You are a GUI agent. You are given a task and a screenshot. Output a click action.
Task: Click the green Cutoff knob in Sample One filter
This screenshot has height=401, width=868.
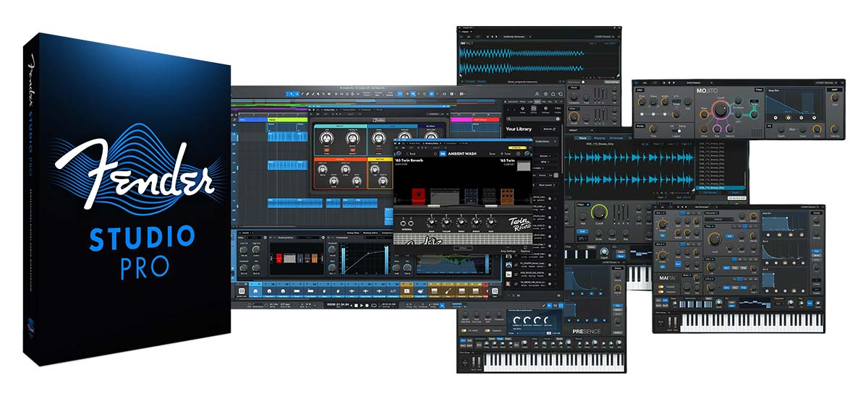click(599, 212)
